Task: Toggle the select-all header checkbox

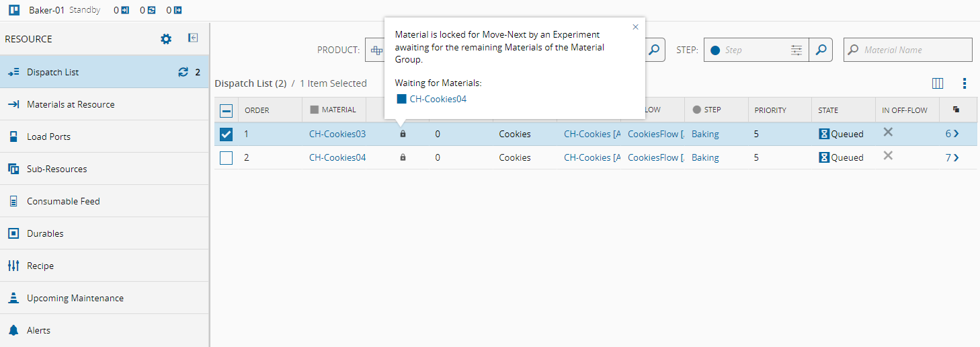Action: pyautogui.click(x=227, y=110)
